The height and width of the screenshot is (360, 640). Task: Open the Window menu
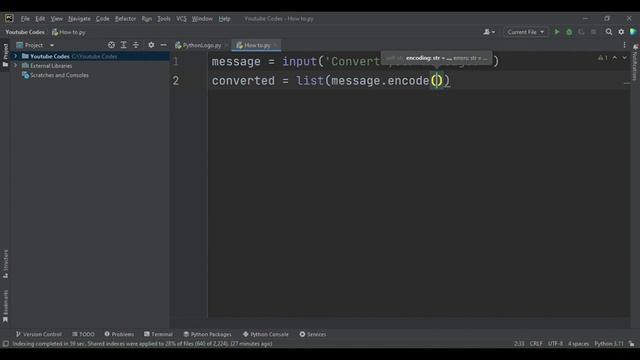pyautogui.click(x=202, y=19)
